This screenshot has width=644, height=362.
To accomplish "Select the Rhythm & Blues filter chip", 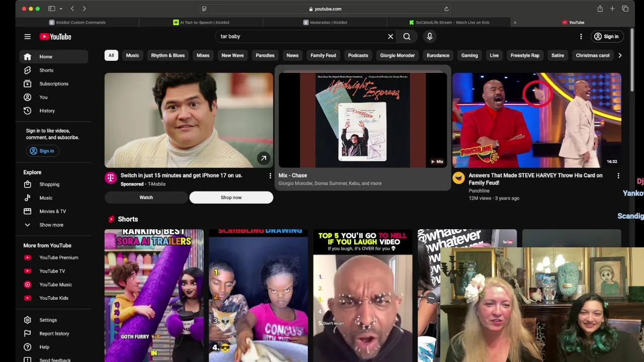I will click(x=168, y=55).
